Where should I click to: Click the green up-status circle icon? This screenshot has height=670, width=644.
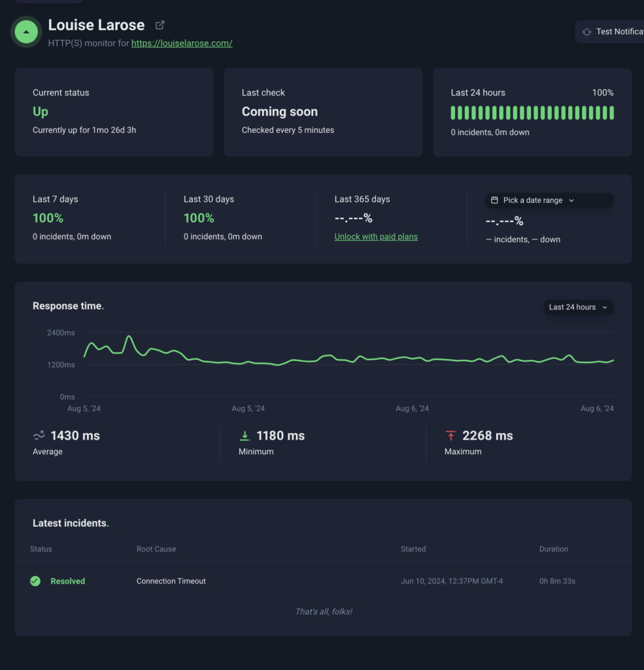(x=26, y=31)
